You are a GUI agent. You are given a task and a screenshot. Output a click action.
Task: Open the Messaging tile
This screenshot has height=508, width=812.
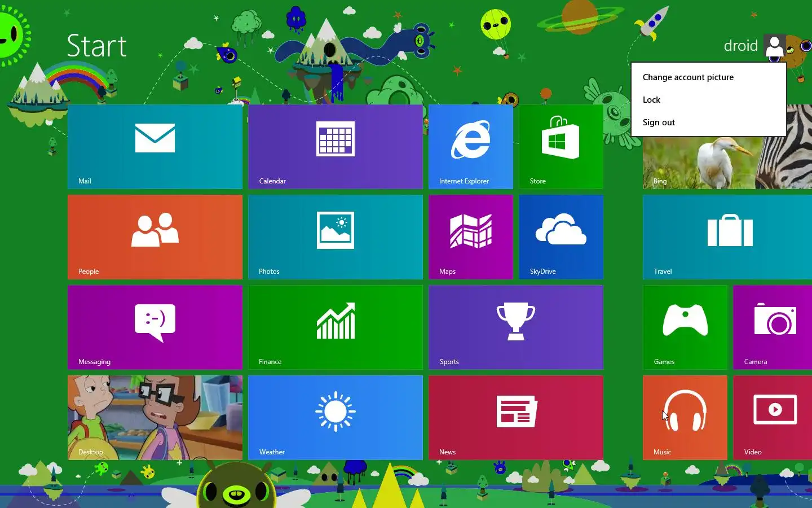tap(155, 327)
